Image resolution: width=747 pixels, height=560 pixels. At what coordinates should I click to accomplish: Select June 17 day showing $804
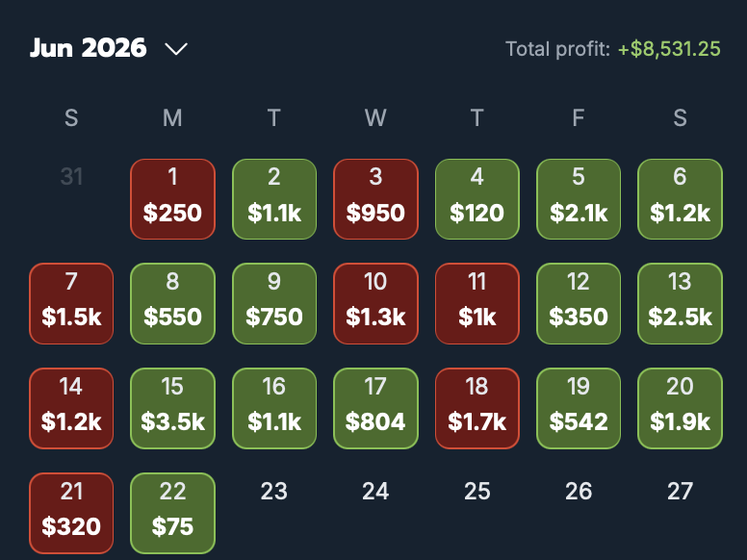[375, 409]
